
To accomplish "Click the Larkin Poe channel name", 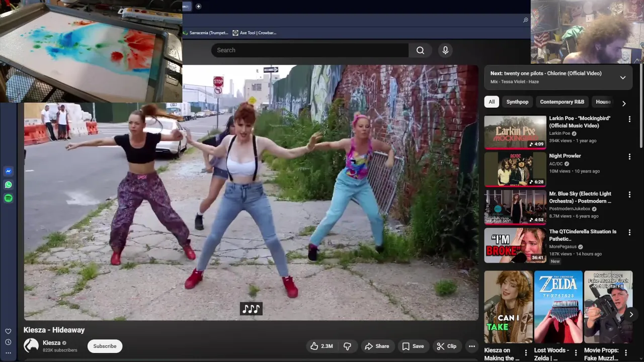I will 559,133.
